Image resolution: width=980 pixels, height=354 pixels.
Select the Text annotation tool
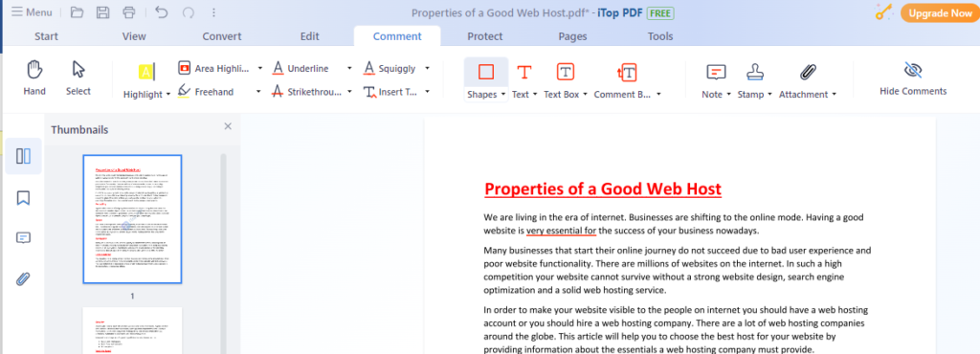tap(523, 72)
